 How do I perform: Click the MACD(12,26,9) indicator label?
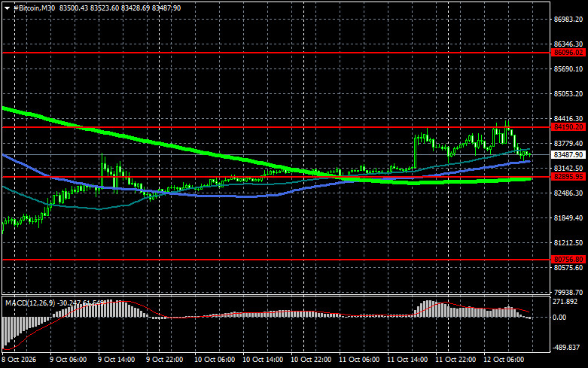coord(29,303)
